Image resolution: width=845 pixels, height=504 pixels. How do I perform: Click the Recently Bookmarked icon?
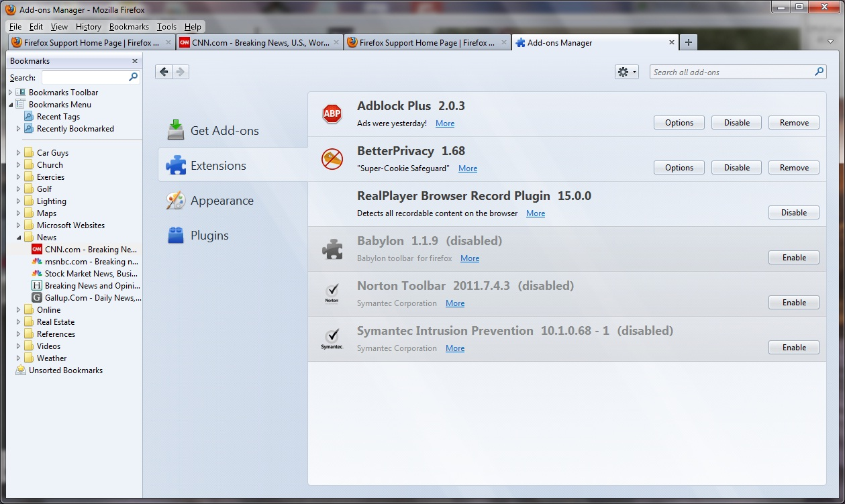point(29,129)
